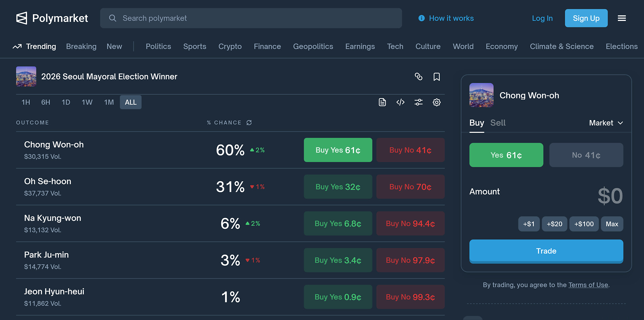Open the Breaking category
This screenshot has width=644, height=320.
pyautogui.click(x=81, y=46)
